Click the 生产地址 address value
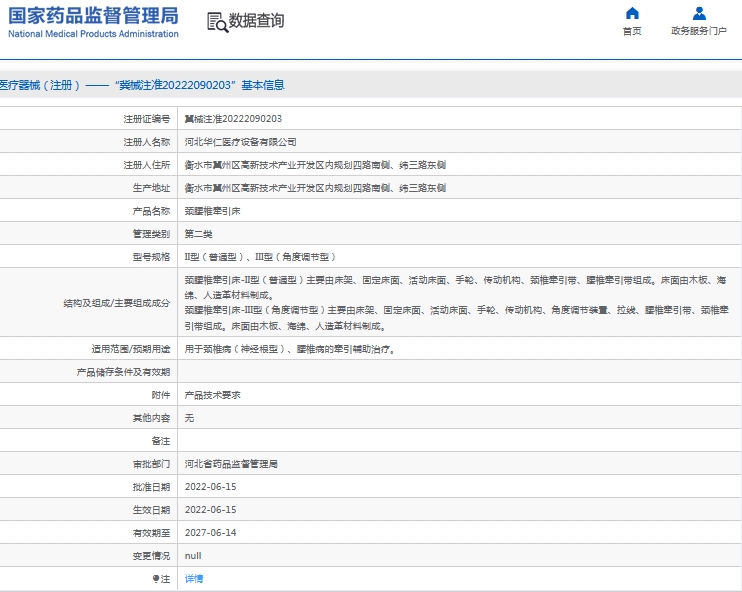The image size is (742, 592). tap(315, 188)
